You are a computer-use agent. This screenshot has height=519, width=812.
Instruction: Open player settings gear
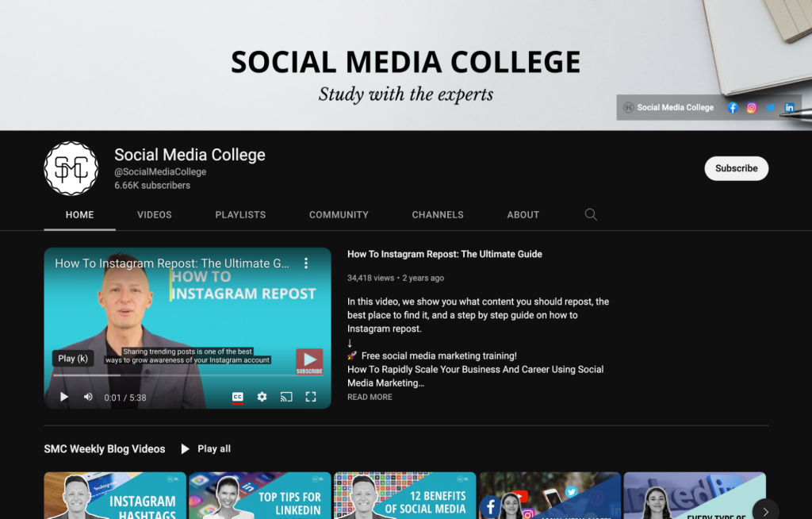coord(262,397)
